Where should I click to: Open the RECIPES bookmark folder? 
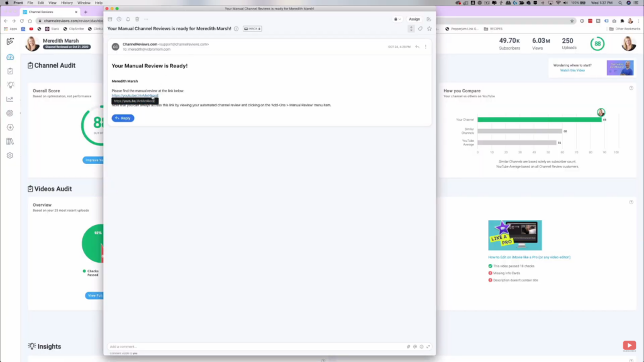point(493,29)
